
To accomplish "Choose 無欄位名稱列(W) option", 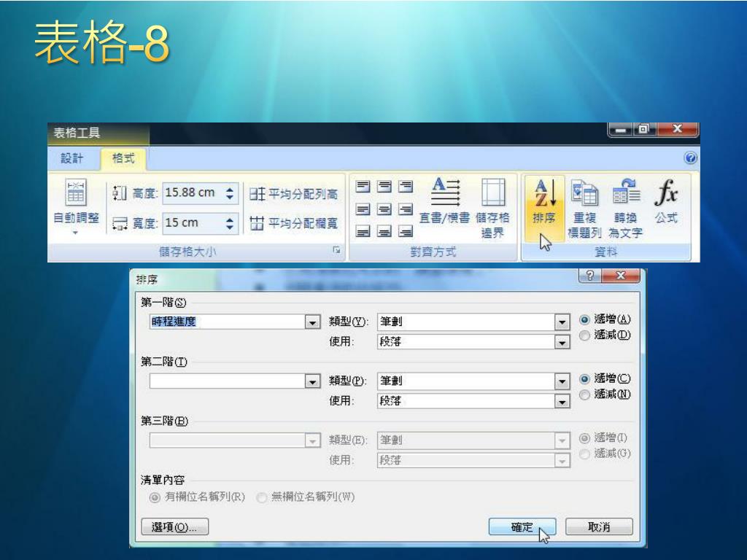I will [x=306, y=497].
